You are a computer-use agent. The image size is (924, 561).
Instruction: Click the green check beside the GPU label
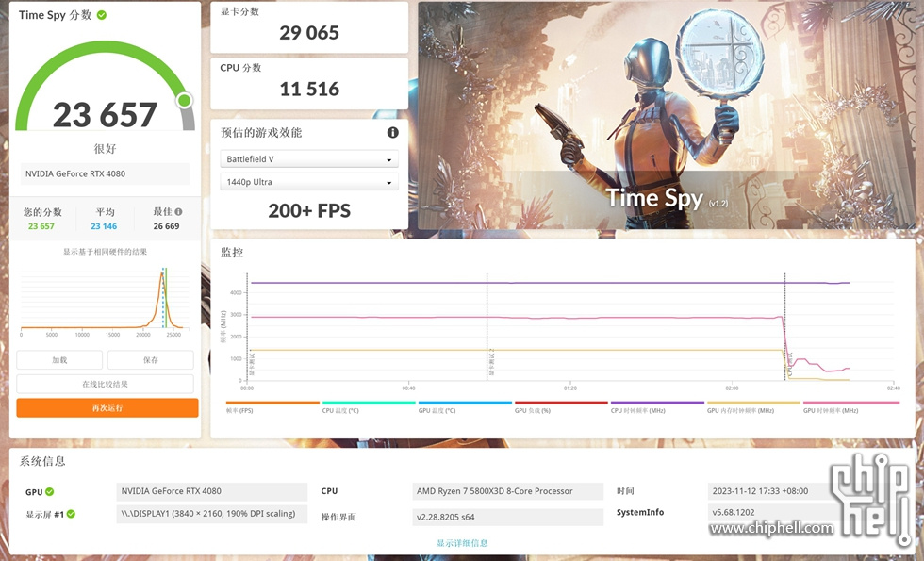tap(49, 491)
